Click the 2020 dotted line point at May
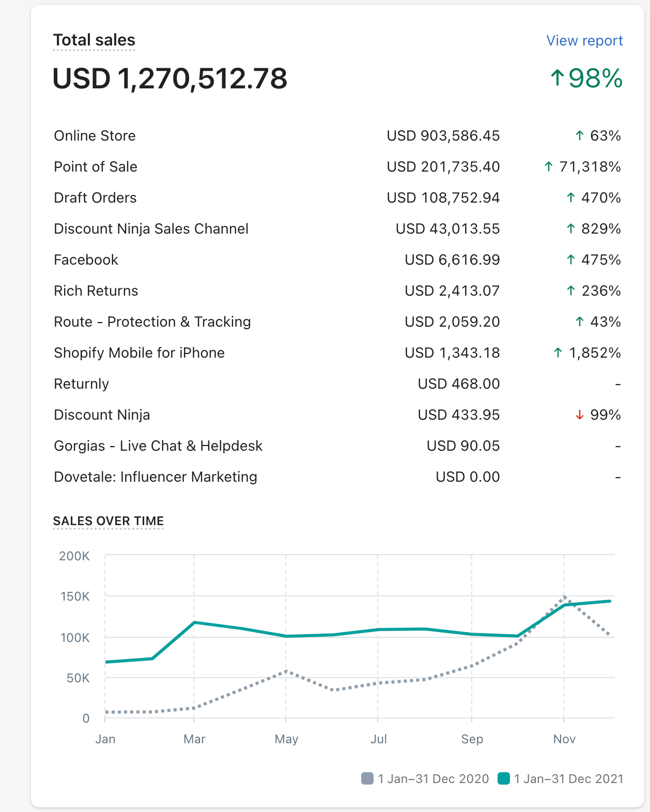Screen dimensions: 650x812 point(286,671)
